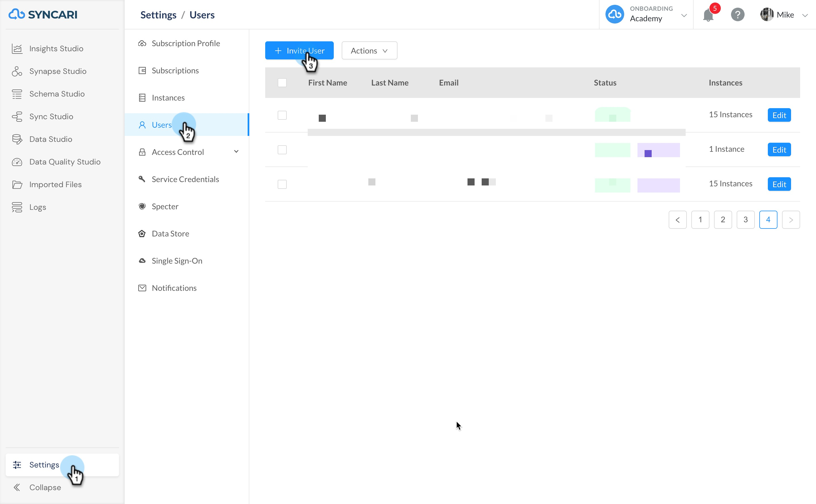Click the Status column header
This screenshot has height=504, width=816.
tap(605, 83)
